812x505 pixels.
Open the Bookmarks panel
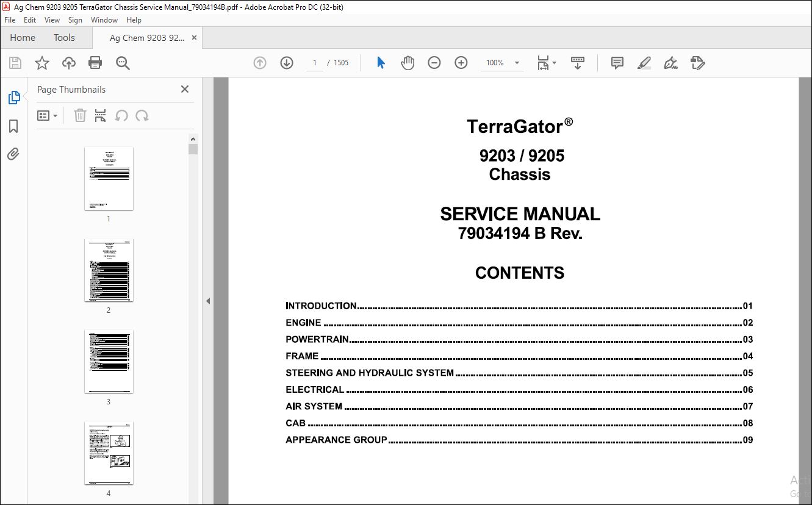point(13,126)
